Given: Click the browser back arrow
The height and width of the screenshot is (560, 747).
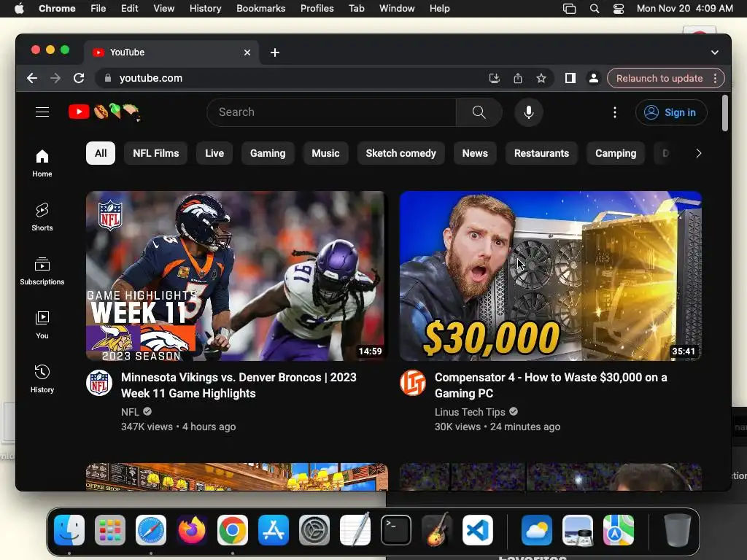Looking at the screenshot, I should pyautogui.click(x=32, y=78).
